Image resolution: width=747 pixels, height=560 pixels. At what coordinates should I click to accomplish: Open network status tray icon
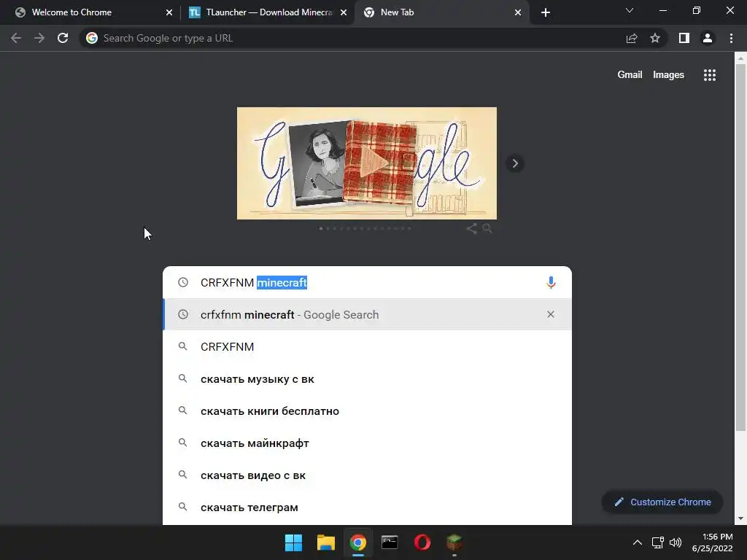657,542
